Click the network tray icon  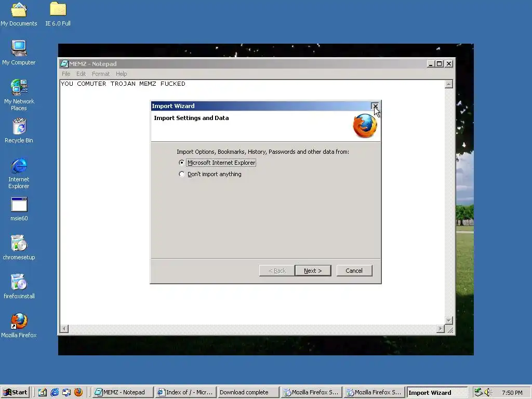(478, 392)
